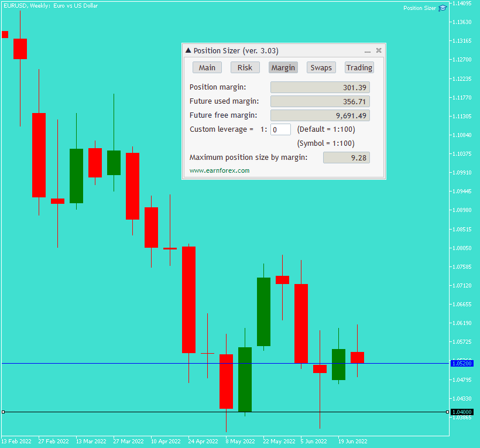Click the blue 1.05200 price label
480x448 pixels.
(x=462, y=363)
